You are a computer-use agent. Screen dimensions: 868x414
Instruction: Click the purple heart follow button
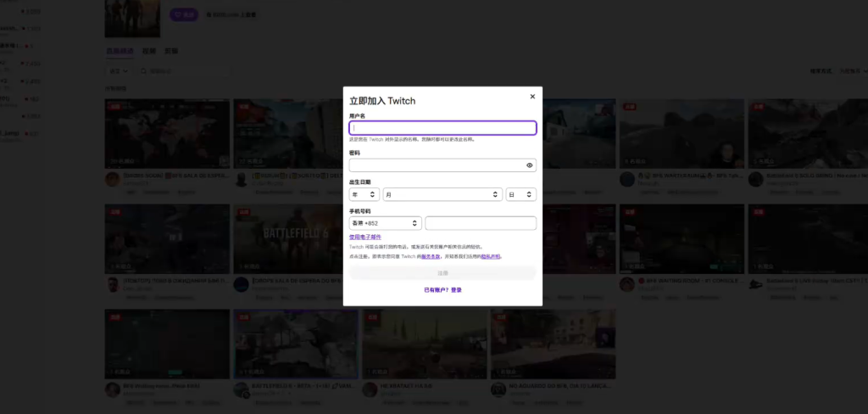(185, 14)
